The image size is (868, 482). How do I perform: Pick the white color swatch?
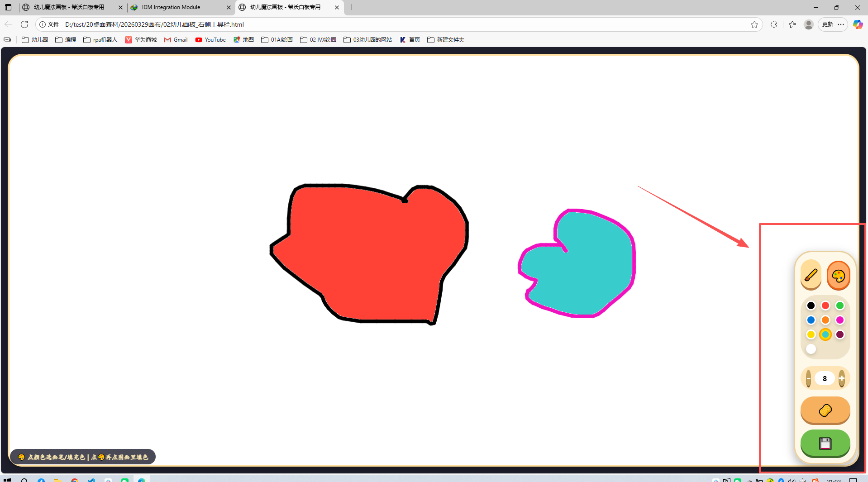click(811, 349)
